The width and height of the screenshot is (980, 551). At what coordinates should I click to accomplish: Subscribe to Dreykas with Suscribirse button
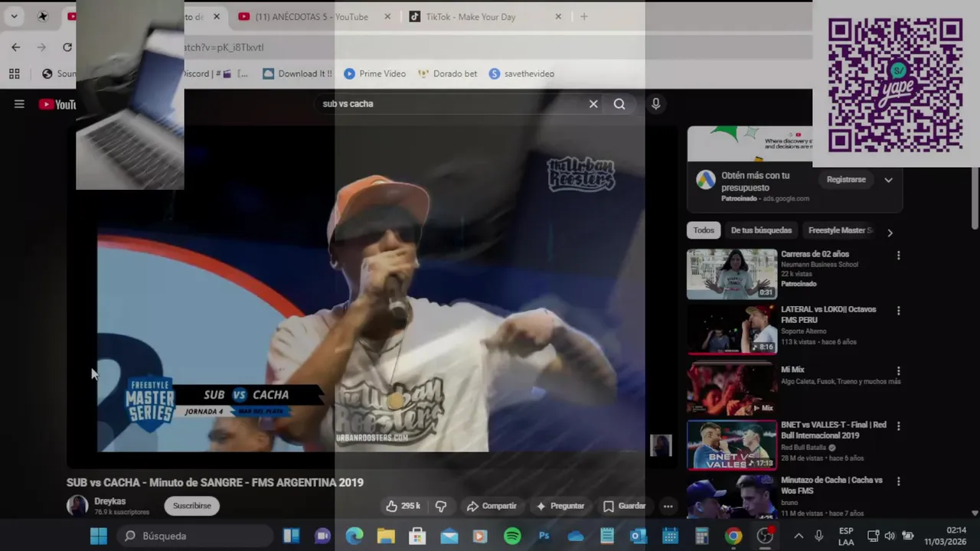click(x=192, y=506)
